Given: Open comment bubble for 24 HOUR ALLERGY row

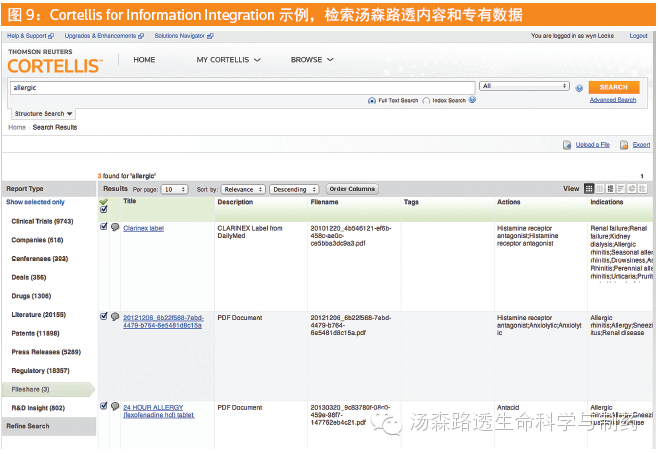Looking at the screenshot, I should click(115, 406).
